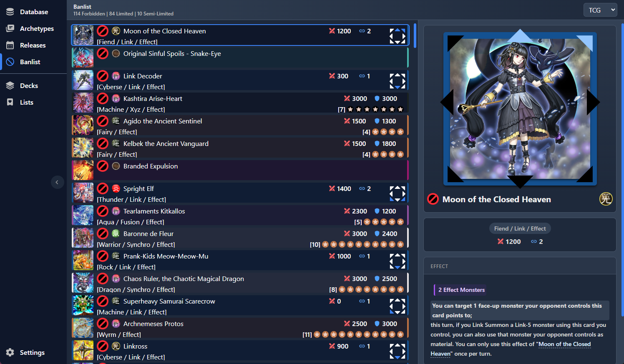Click the Light attribute badge in card detail panel
Screen dimensions: 624x364
(x=606, y=199)
